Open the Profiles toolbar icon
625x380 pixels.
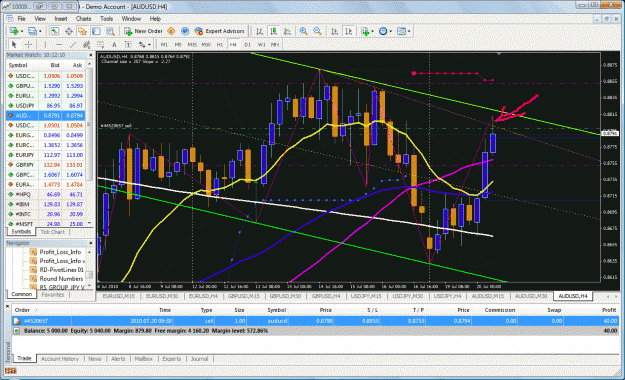(x=32, y=31)
